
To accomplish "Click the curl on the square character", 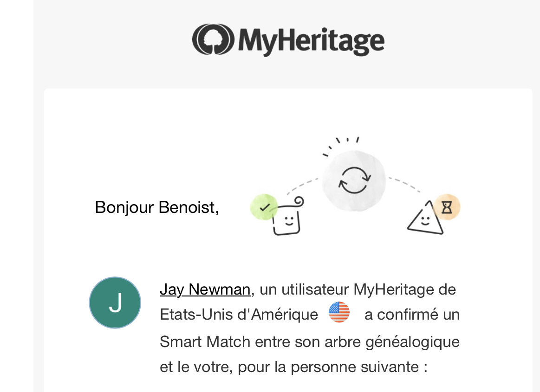I will point(299,201).
